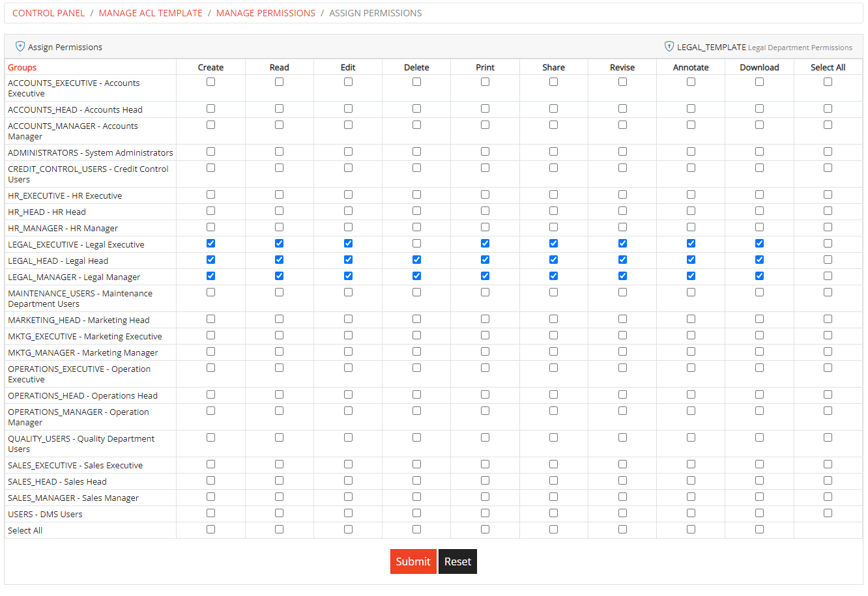Click the Reset button
The width and height of the screenshot is (868, 596).
point(457,561)
